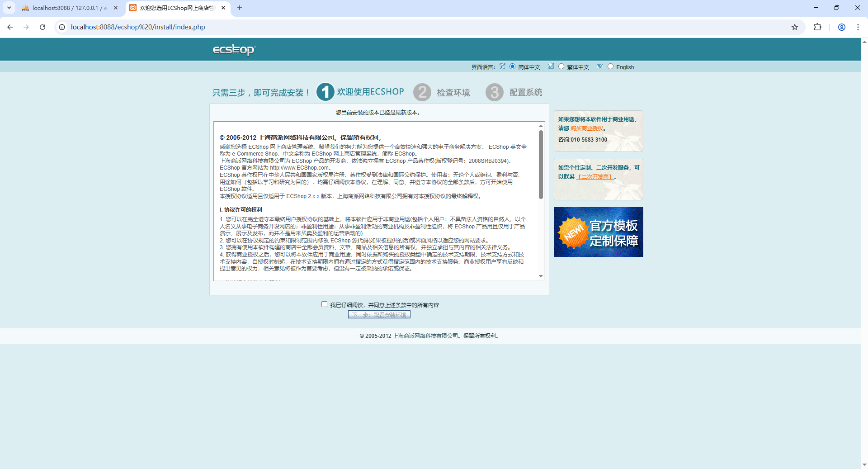The height and width of the screenshot is (469, 868).
Task: Open the tab search dropdown
Action: tap(9, 8)
